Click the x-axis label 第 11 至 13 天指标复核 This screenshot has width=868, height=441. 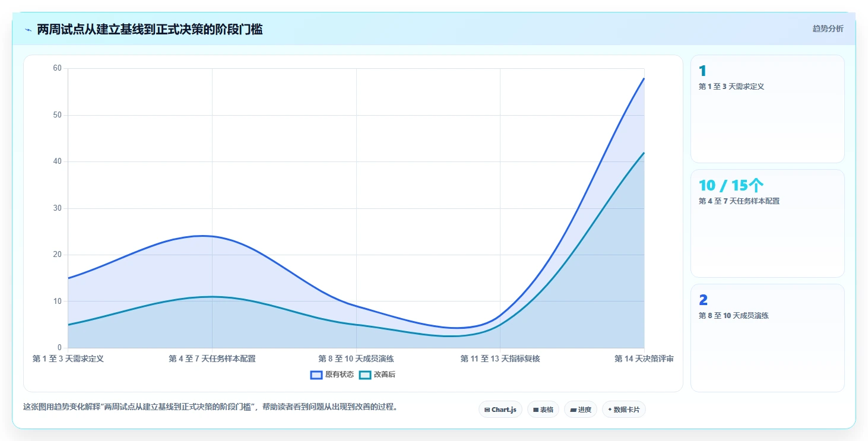click(x=500, y=358)
